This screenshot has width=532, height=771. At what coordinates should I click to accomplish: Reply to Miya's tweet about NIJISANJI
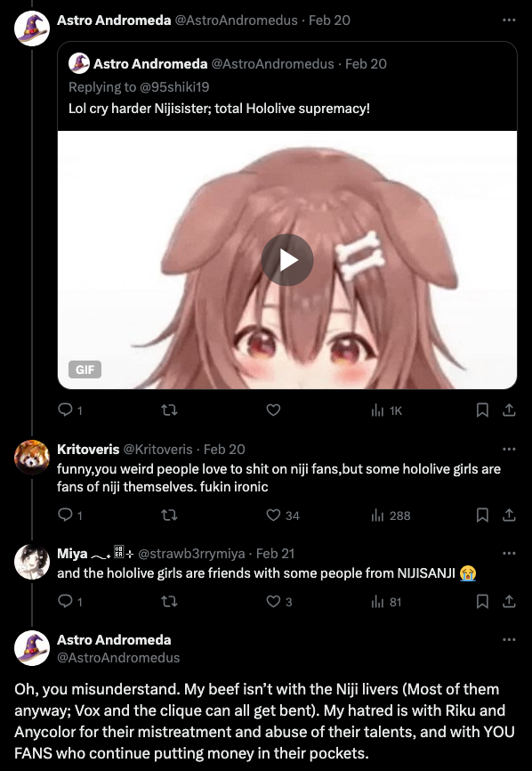click(x=70, y=601)
